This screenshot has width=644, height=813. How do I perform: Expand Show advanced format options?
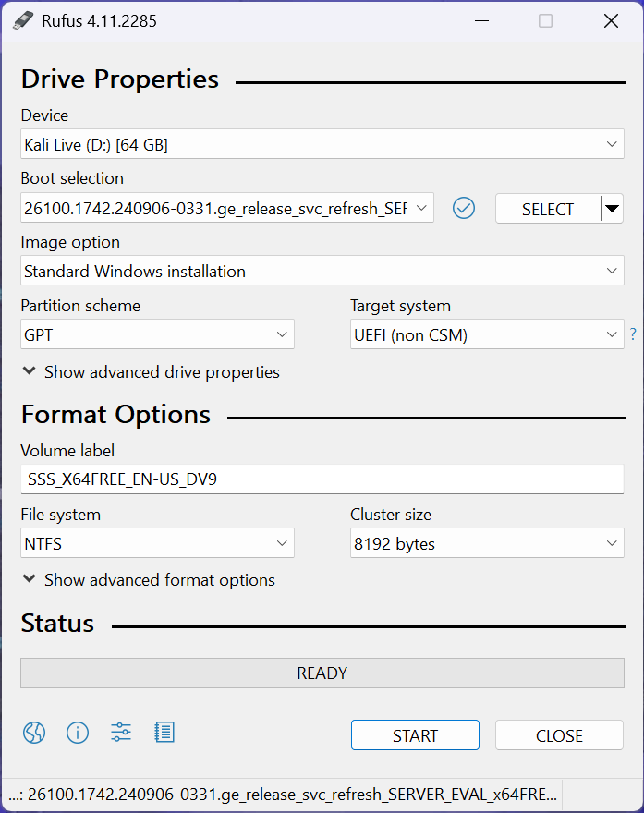coord(149,580)
